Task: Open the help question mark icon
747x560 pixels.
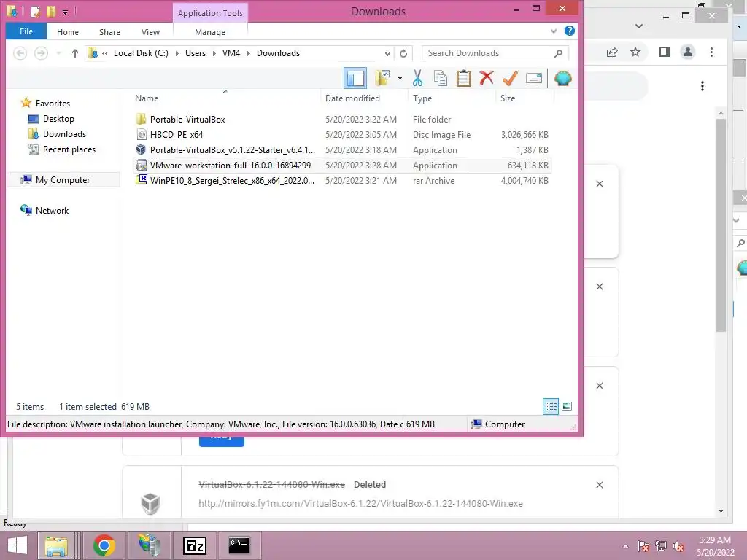Action: coord(569,31)
